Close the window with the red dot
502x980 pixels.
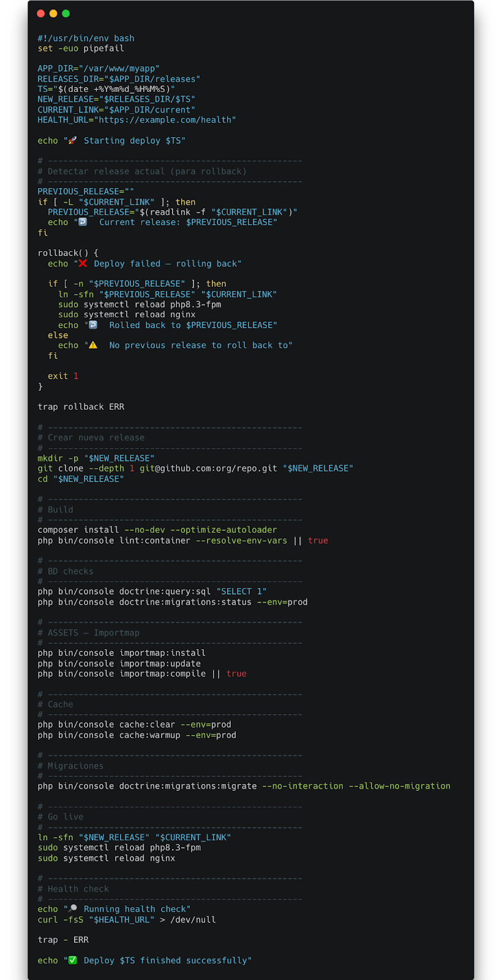[41, 13]
